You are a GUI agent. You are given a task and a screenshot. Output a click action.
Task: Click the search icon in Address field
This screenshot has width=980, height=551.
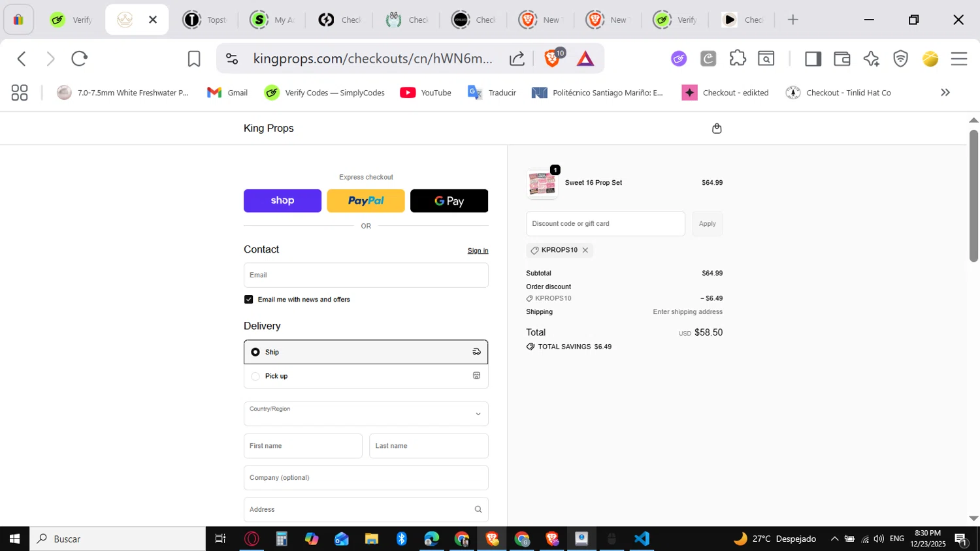[x=478, y=509]
